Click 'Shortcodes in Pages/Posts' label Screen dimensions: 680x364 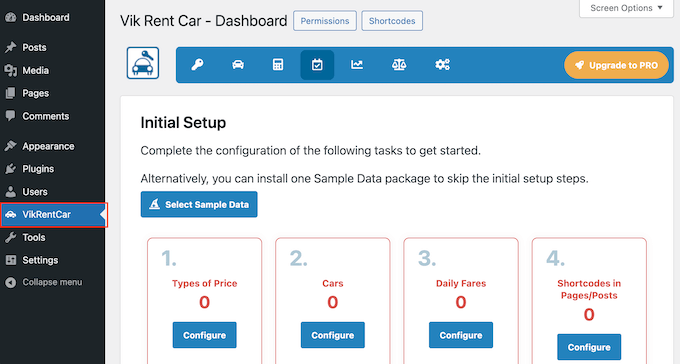(x=589, y=289)
